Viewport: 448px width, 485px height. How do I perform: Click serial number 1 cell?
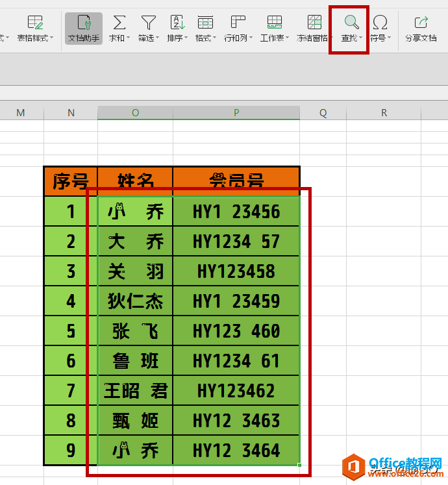(71, 212)
